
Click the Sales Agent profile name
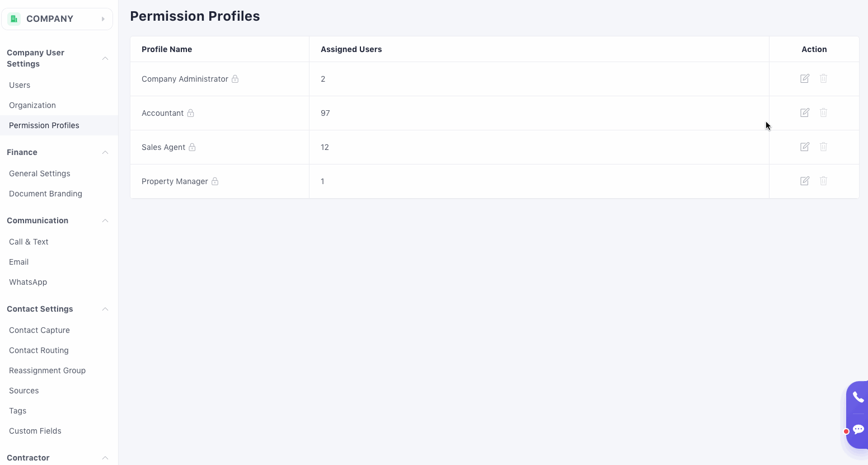pyautogui.click(x=163, y=147)
